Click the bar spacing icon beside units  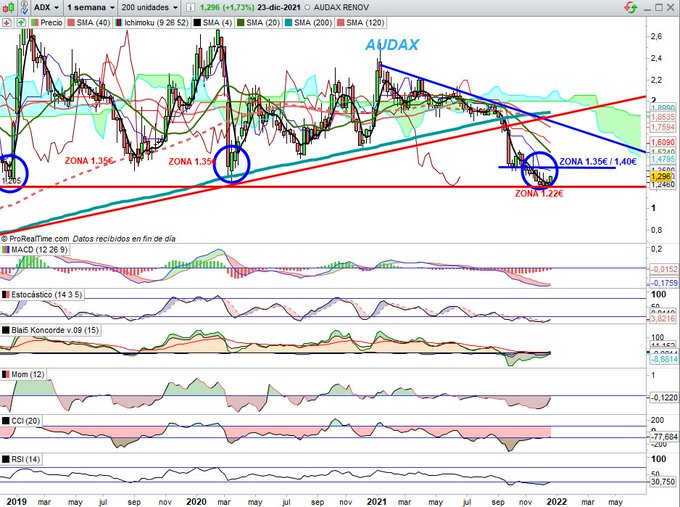(x=190, y=7)
